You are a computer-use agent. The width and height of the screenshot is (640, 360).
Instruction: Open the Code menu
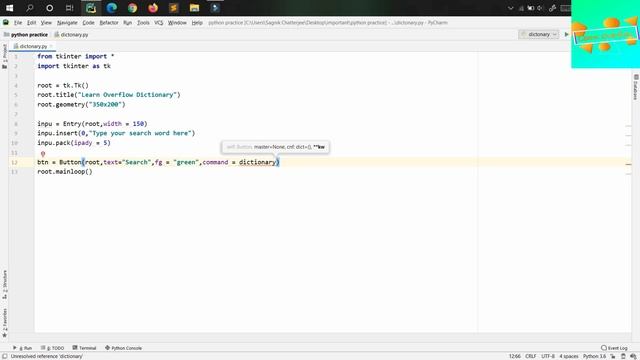click(x=88, y=23)
